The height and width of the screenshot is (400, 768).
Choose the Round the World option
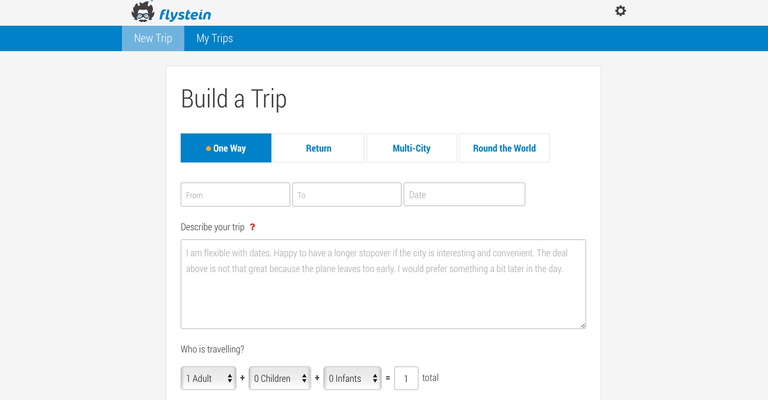[x=504, y=148]
